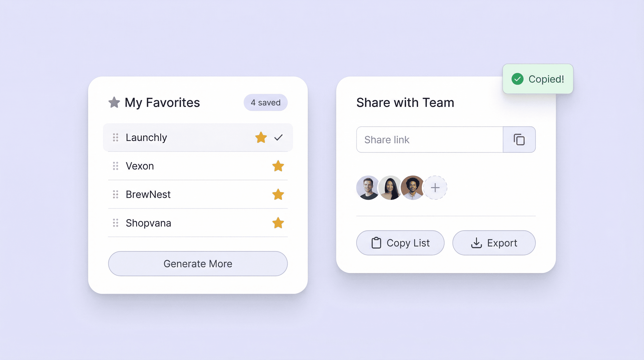Click the third team member avatar
644x360 pixels.
coord(413,188)
